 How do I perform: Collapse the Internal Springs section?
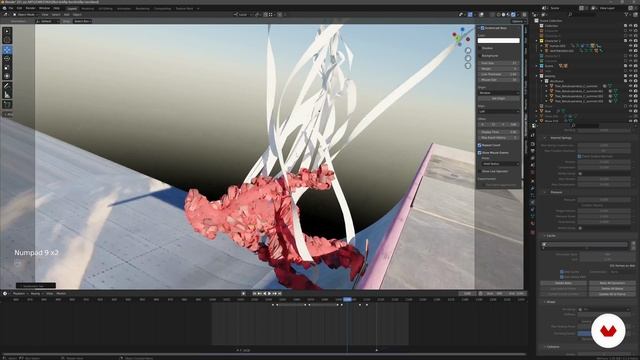point(545,138)
